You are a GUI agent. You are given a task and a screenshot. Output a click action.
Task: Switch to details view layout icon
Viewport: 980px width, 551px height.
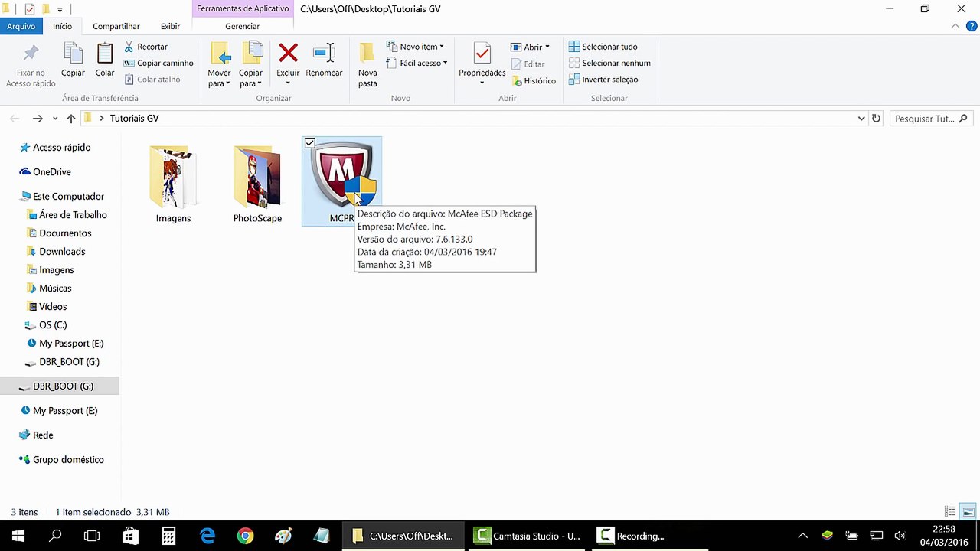click(950, 511)
